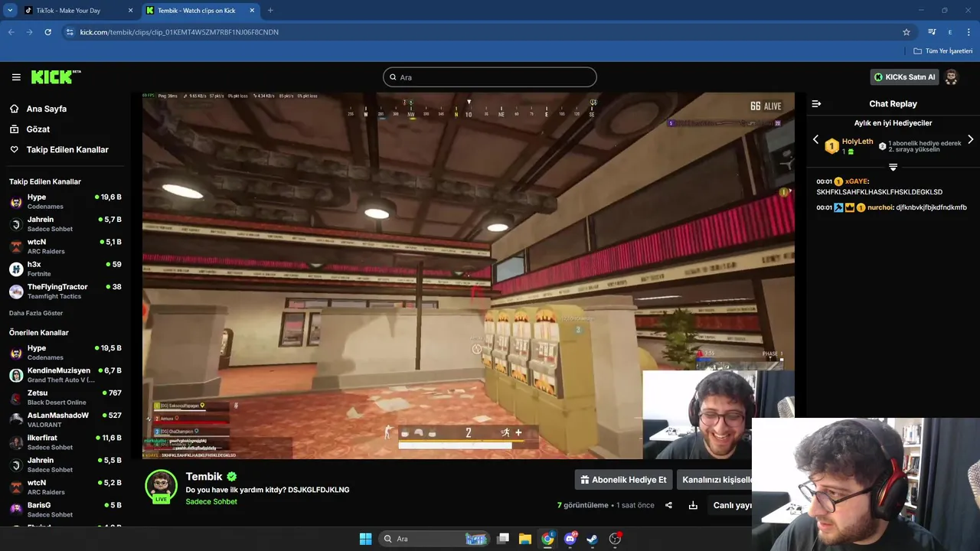Open the user profile avatar menu
The width and height of the screenshot is (980, 551).
pyautogui.click(x=952, y=77)
